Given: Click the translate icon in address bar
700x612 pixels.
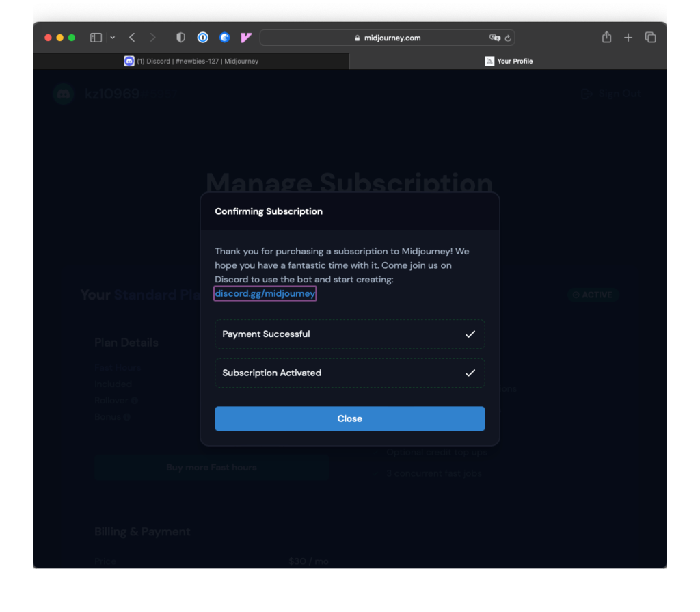Looking at the screenshot, I should point(495,38).
